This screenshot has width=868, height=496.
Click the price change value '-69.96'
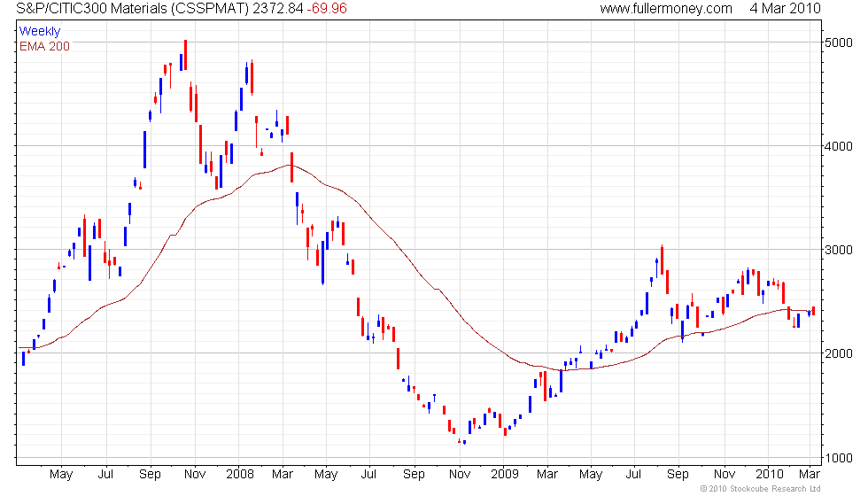point(327,8)
